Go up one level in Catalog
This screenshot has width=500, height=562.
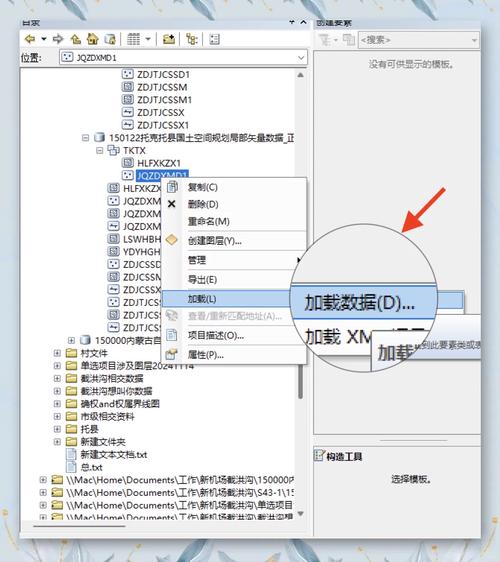click(x=75, y=39)
